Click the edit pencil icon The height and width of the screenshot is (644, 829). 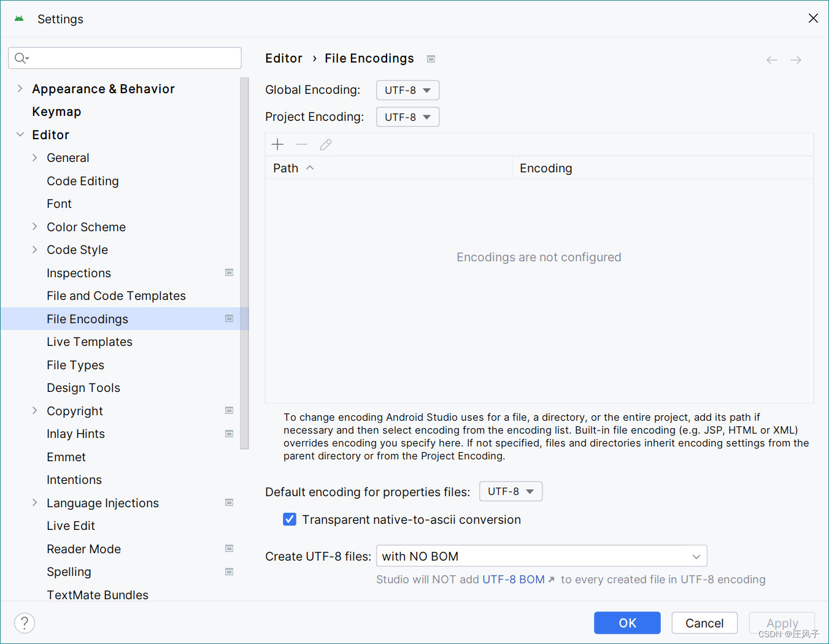(x=326, y=144)
